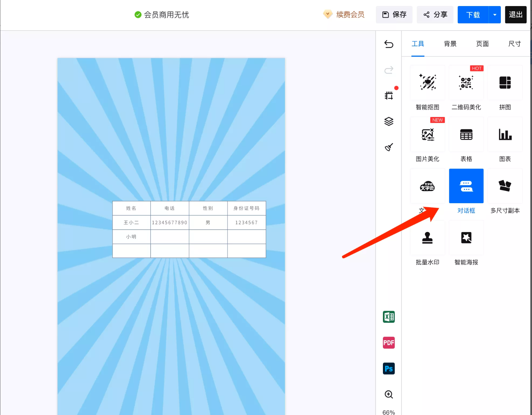This screenshot has height=415, width=532.
Task: Select the format brush icon
Action: click(389, 147)
